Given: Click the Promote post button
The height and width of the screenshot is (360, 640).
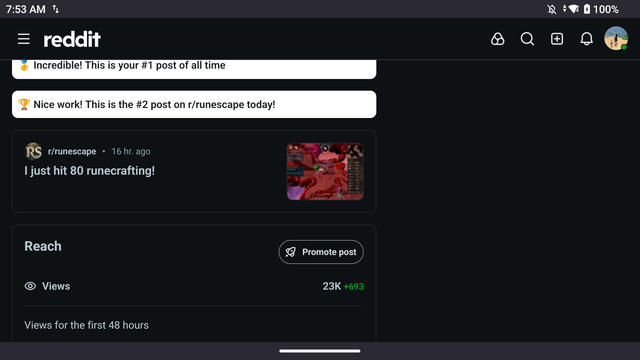Looking at the screenshot, I should click(321, 252).
